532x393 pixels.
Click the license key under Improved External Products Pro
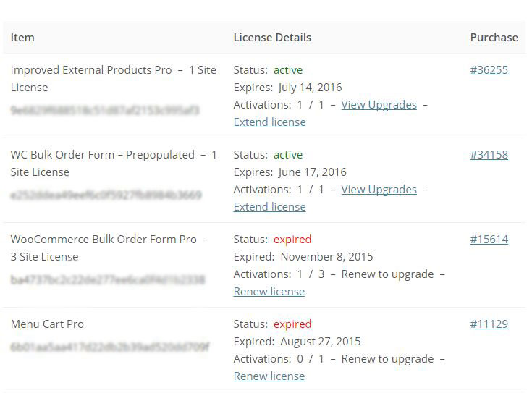[x=104, y=111]
